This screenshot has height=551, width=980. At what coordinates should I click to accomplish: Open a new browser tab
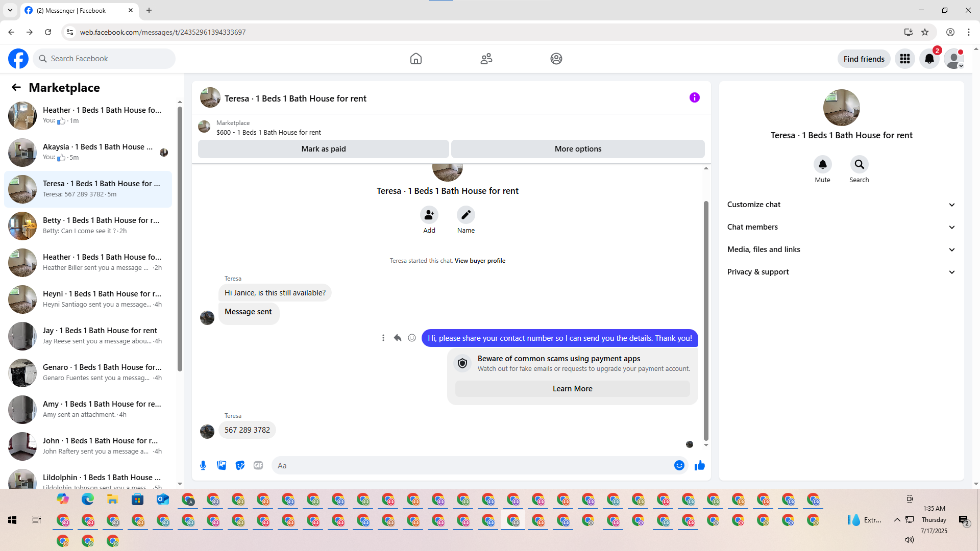149,10
